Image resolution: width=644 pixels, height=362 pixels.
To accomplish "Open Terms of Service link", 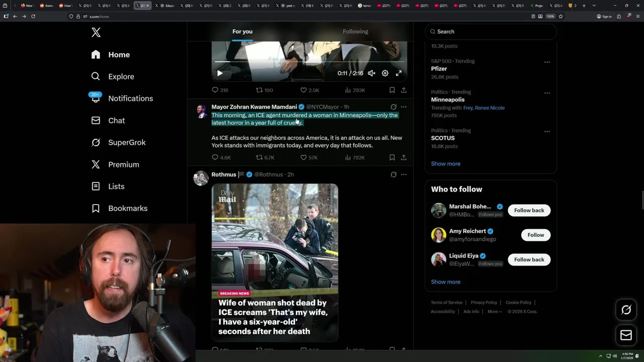I will [x=446, y=303].
